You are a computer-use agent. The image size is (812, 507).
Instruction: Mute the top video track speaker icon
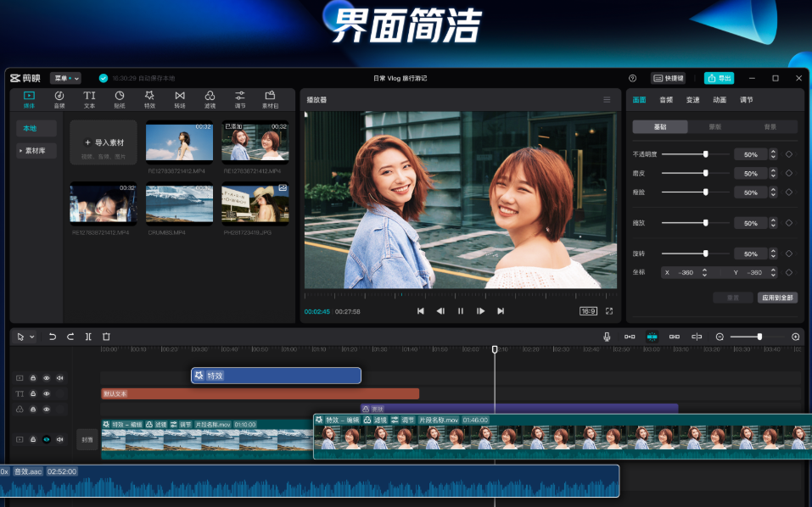click(60, 378)
